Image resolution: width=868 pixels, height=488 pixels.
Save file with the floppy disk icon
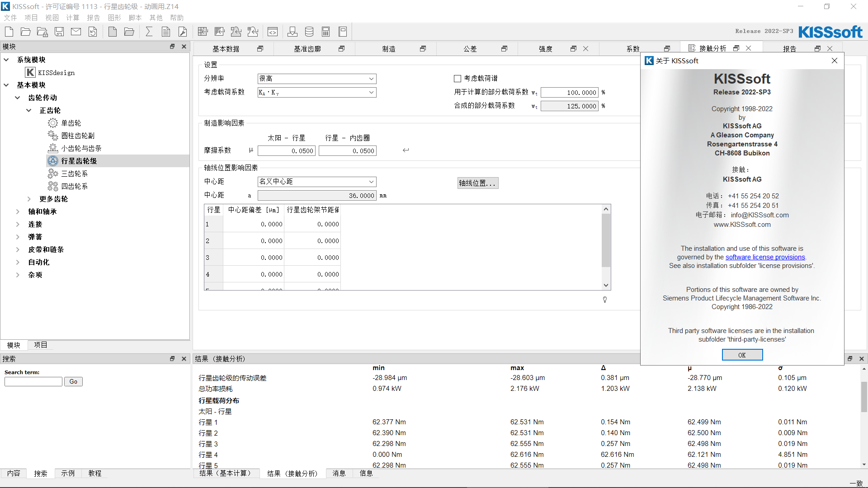coord(59,32)
